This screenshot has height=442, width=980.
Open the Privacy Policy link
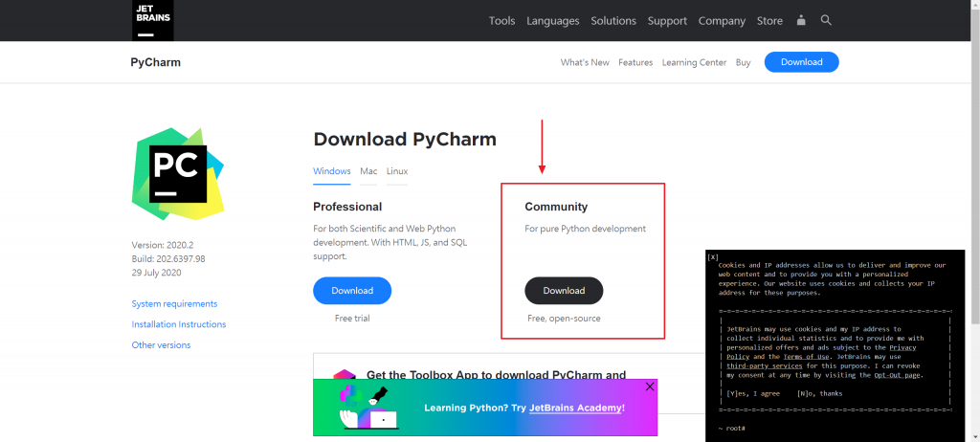pos(902,347)
